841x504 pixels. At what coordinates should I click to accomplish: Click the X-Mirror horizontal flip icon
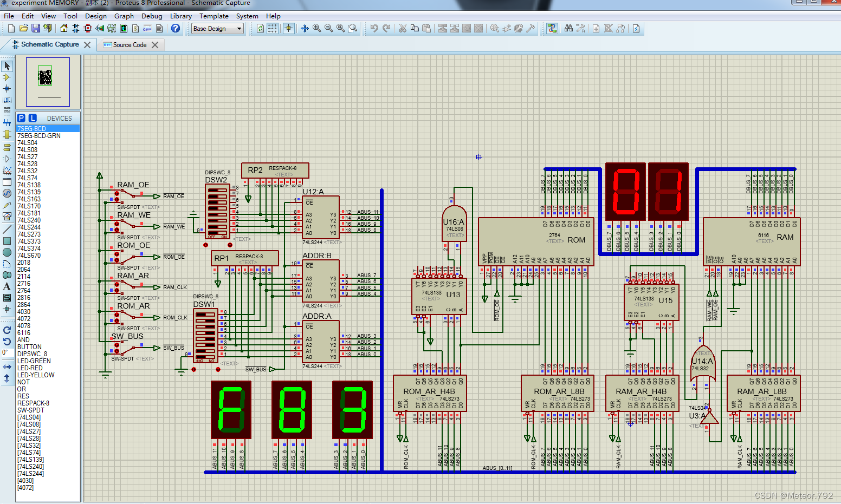pyautogui.click(x=7, y=367)
